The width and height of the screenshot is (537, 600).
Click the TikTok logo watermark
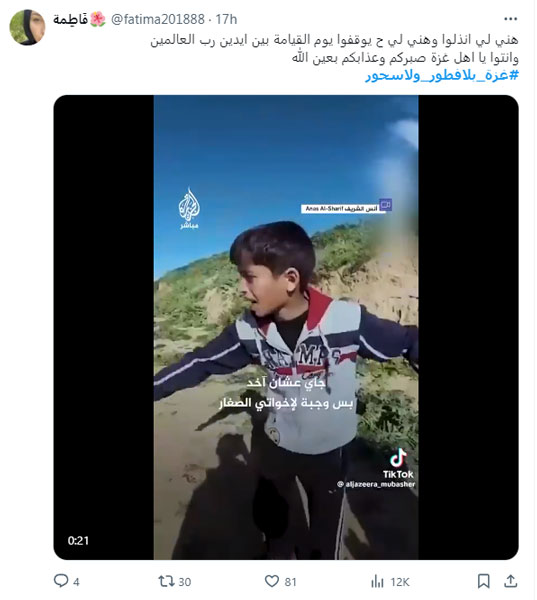click(x=398, y=463)
